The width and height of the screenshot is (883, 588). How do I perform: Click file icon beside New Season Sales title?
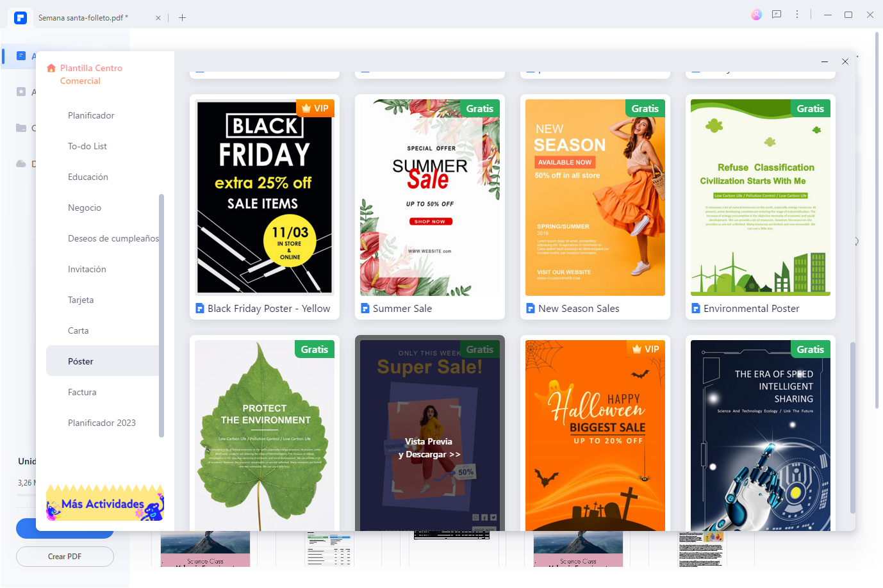click(x=531, y=309)
